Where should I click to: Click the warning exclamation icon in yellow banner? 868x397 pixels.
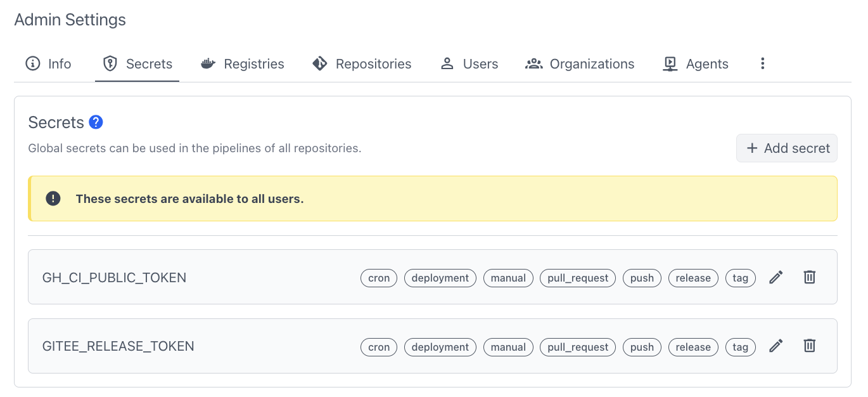pos(53,198)
